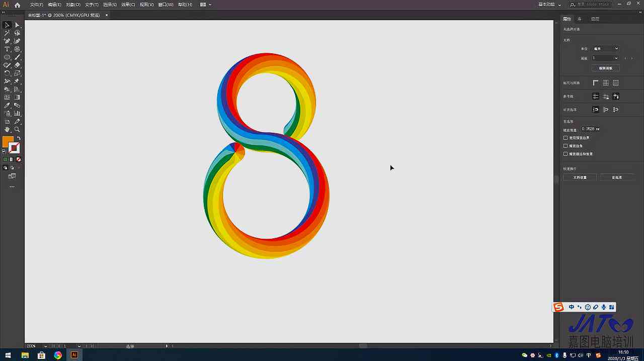Select the Rotate tool
This screenshot has width=644, height=361.
point(7,73)
